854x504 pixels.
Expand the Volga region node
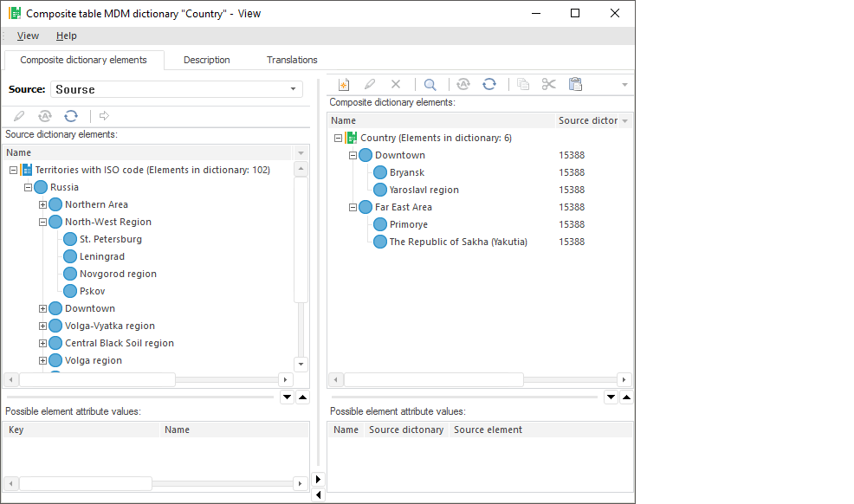43,361
